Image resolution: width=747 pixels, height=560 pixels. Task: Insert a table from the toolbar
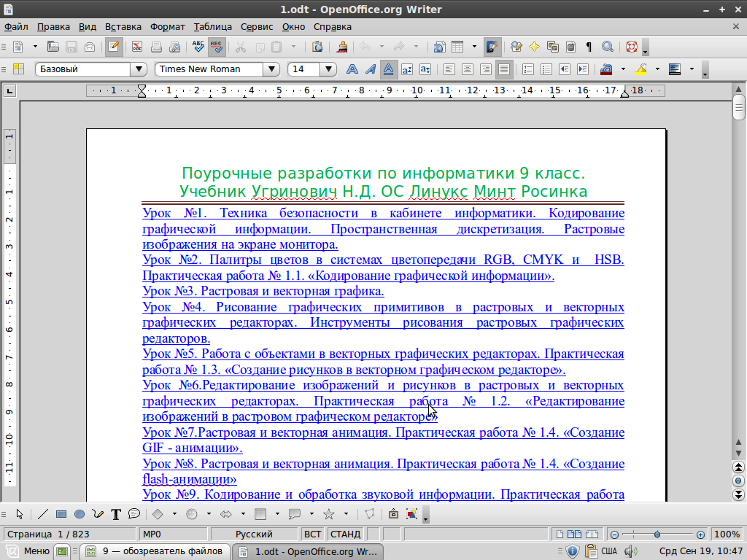coord(457,47)
